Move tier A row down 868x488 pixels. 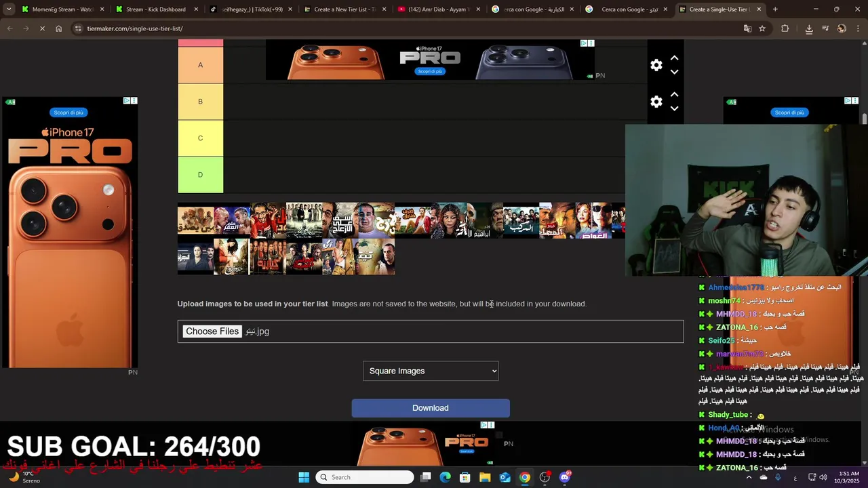674,72
